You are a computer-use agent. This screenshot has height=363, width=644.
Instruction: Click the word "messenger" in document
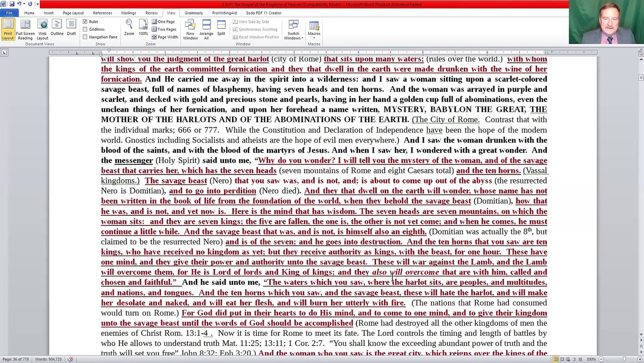[x=133, y=160]
